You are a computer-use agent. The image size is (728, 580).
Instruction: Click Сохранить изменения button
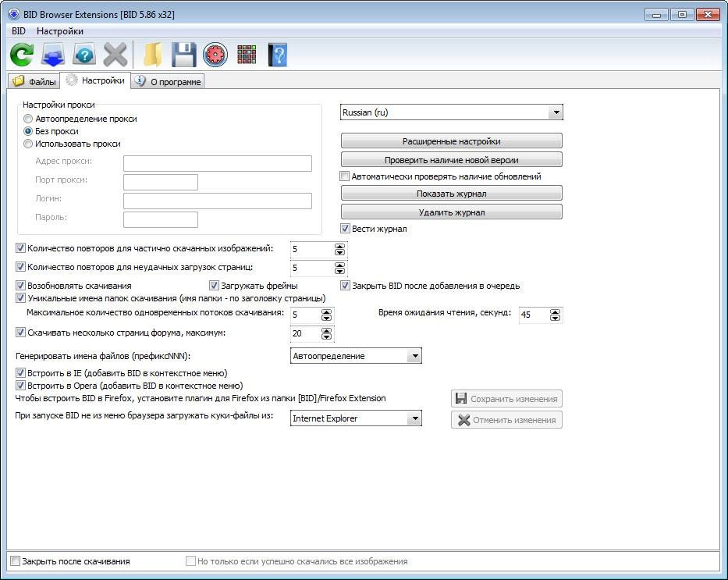pyautogui.click(x=506, y=398)
